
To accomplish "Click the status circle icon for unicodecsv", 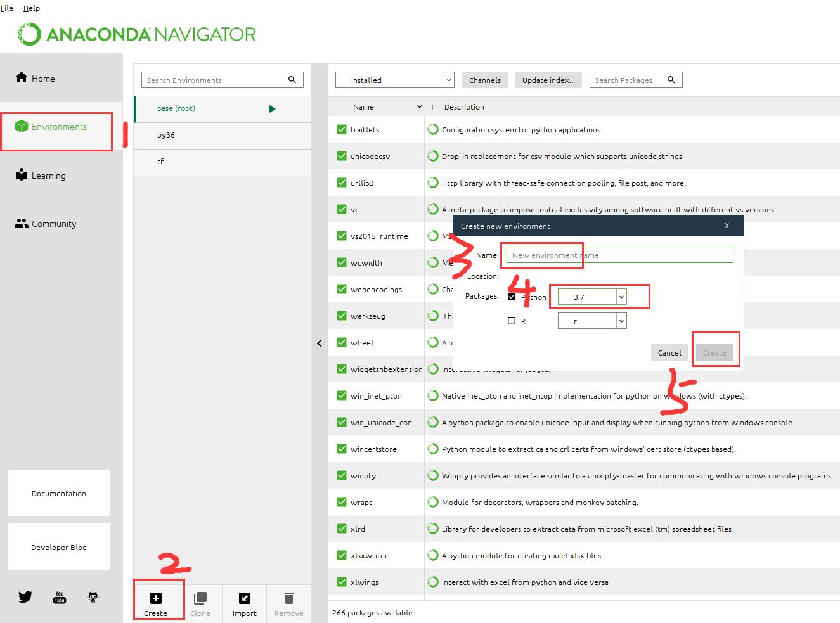I will pos(433,156).
